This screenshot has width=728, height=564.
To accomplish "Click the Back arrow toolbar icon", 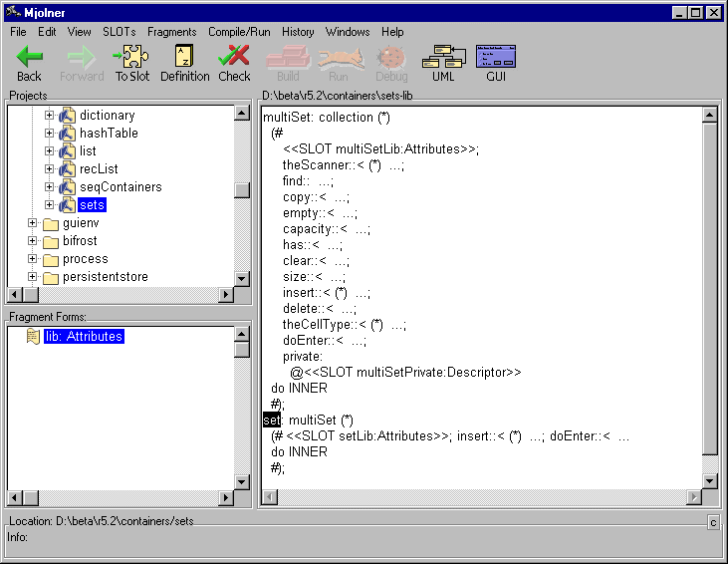I will (30, 57).
